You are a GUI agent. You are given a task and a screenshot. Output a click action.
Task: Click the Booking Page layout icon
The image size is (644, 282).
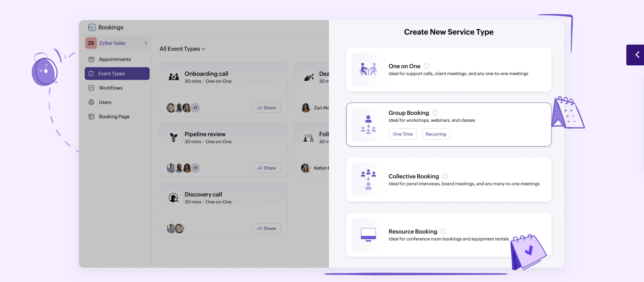[x=91, y=116]
